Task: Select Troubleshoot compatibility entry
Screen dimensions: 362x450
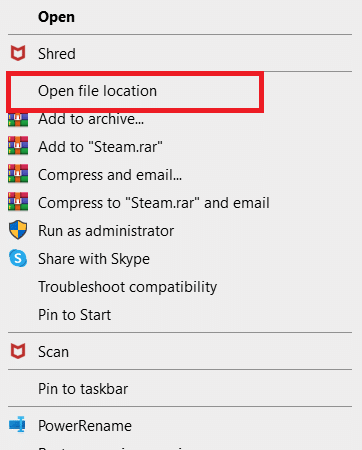Action: click(x=127, y=287)
